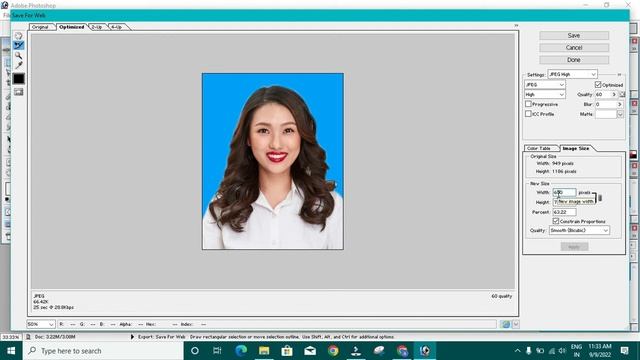
Task: Select the Eyedropper tool
Action: click(x=18, y=65)
